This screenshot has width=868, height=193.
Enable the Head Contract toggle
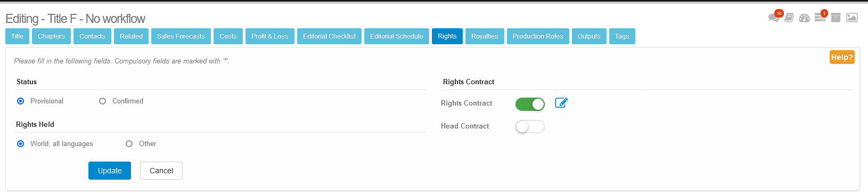pos(530,126)
